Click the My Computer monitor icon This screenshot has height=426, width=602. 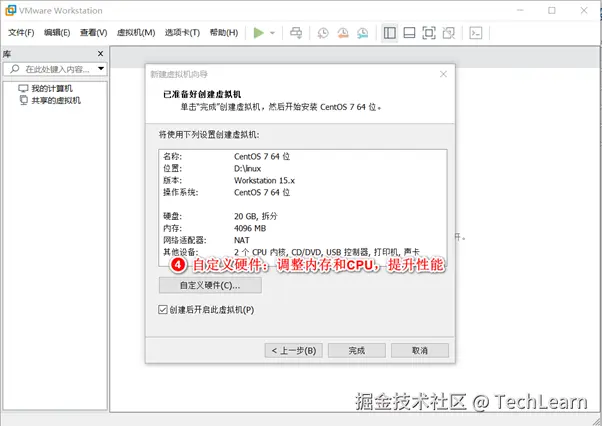[x=23, y=88]
